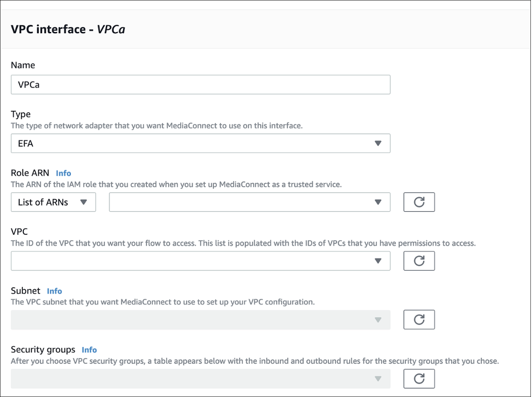Open the VPC ID dropdown

pyautogui.click(x=200, y=261)
